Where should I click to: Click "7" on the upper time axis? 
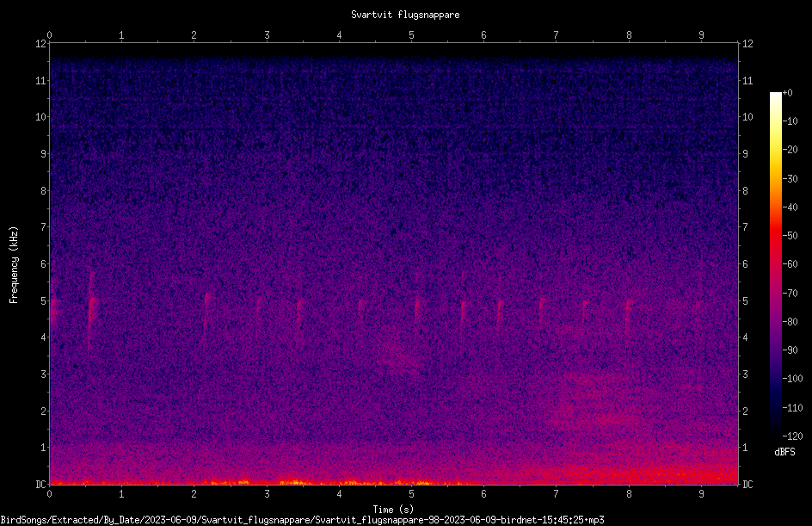coord(557,35)
